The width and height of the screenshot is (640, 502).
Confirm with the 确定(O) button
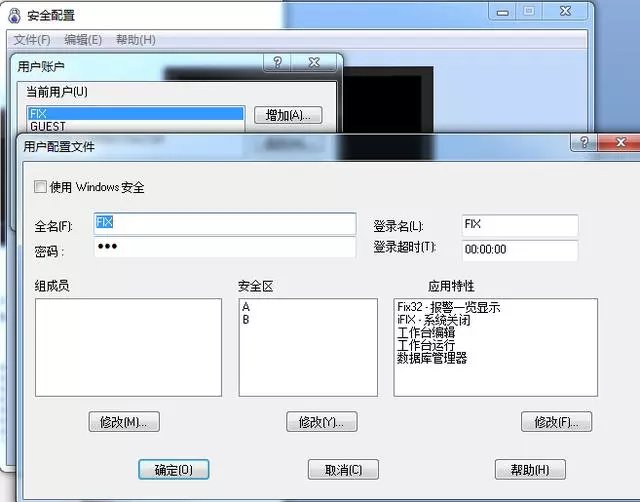coord(173,469)
